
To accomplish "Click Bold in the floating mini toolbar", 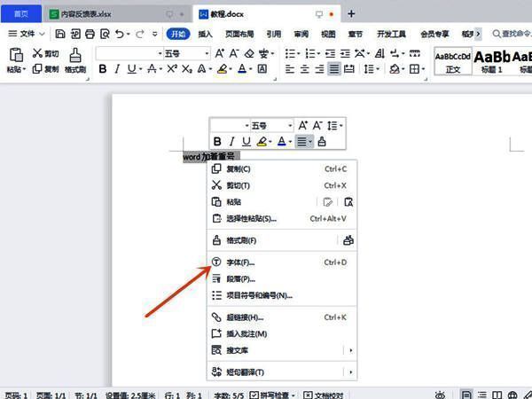I will tap(218, 141).
